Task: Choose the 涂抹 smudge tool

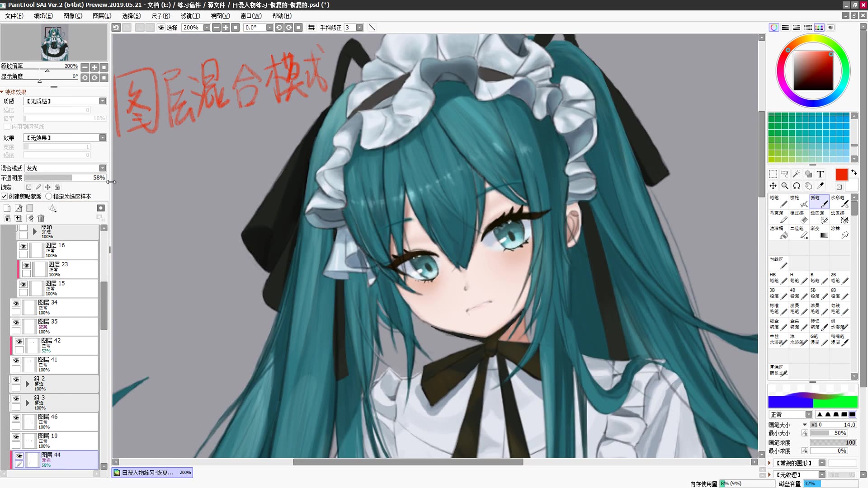Action: pyautogui.click(x=840, y=232)
